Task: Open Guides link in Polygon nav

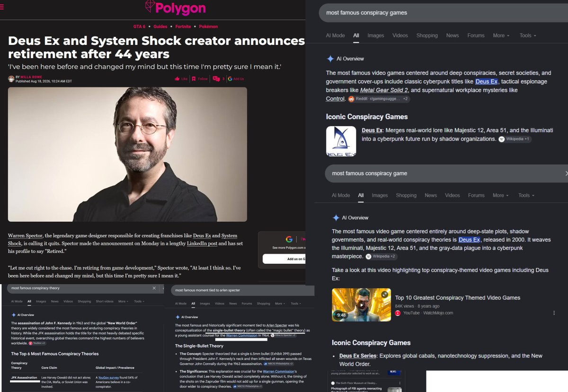Action: (160, 26)
